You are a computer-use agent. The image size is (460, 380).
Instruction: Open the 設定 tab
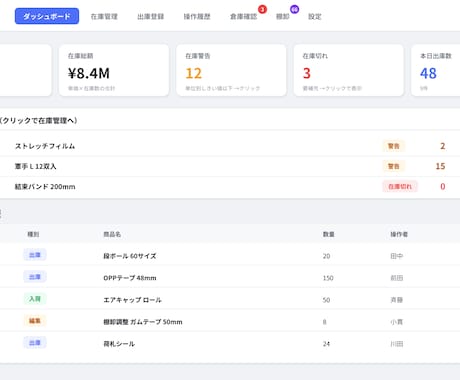click(314, 17)
